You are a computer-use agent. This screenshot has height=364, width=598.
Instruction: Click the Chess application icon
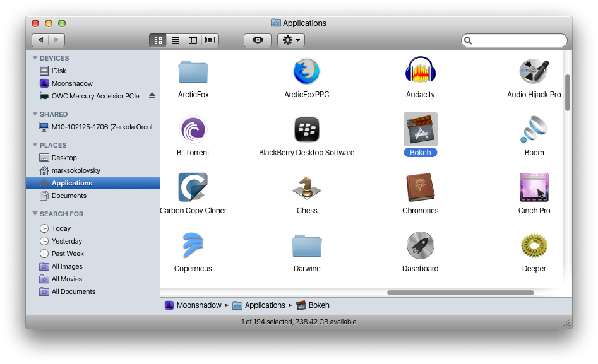pyautogui.click(x=307, y=187)
